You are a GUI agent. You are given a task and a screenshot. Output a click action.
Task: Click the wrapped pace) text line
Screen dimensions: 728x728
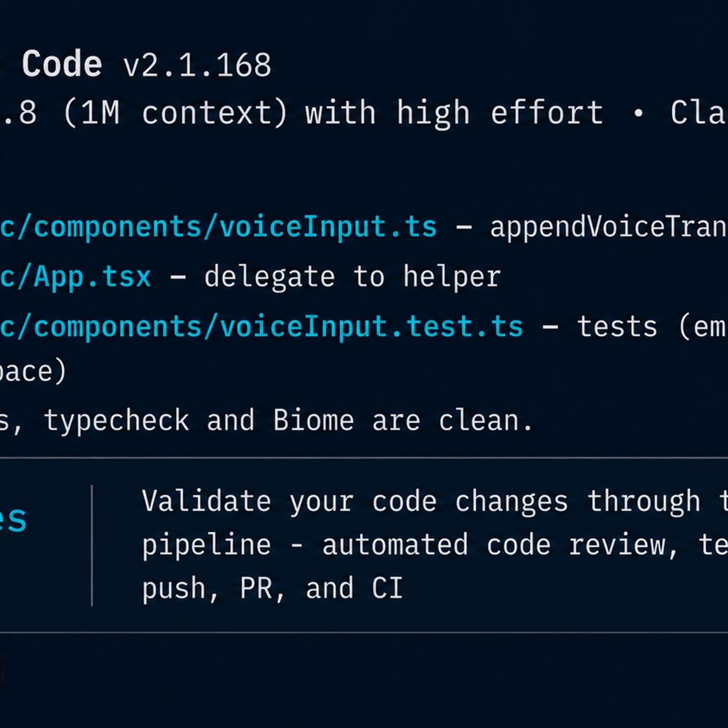33,371
